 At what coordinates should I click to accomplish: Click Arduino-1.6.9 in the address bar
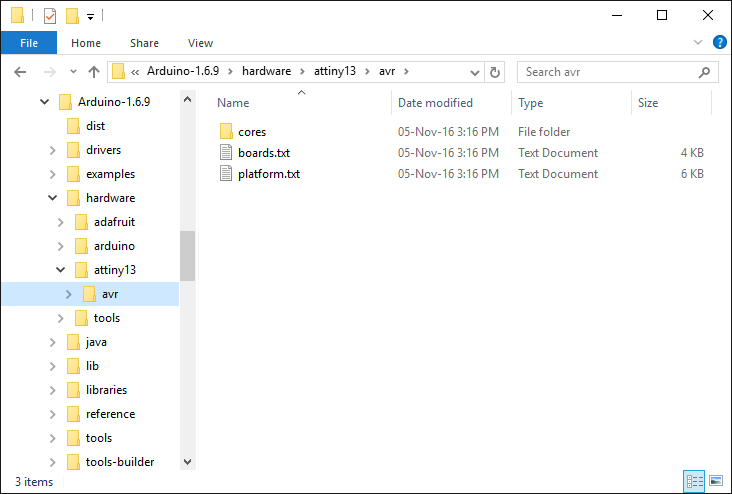click(x=183, y=71)
